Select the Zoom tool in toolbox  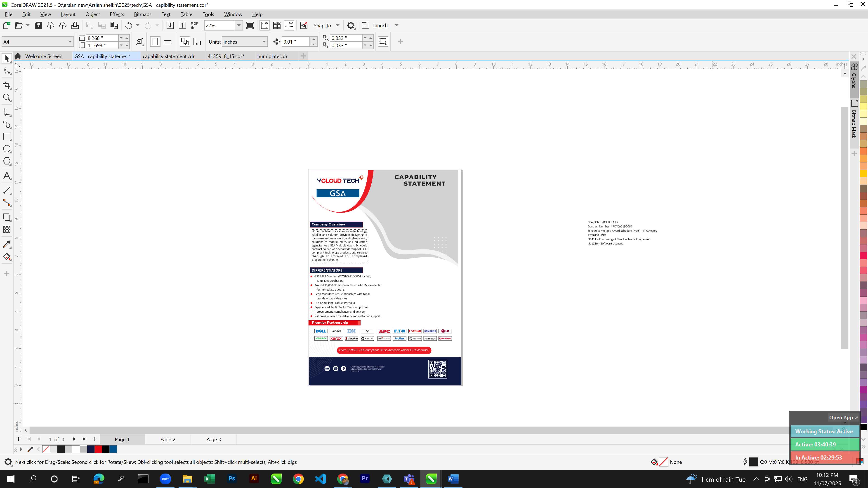click(x=7, y=98)
